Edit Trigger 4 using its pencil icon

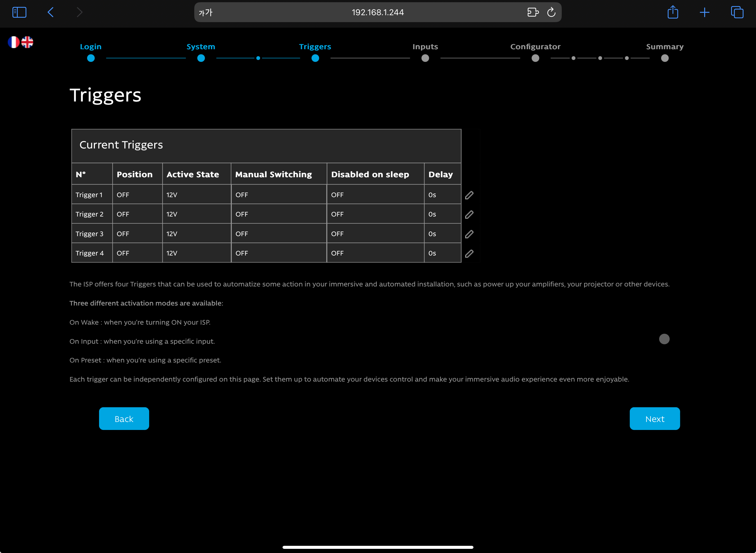point(469,253)
